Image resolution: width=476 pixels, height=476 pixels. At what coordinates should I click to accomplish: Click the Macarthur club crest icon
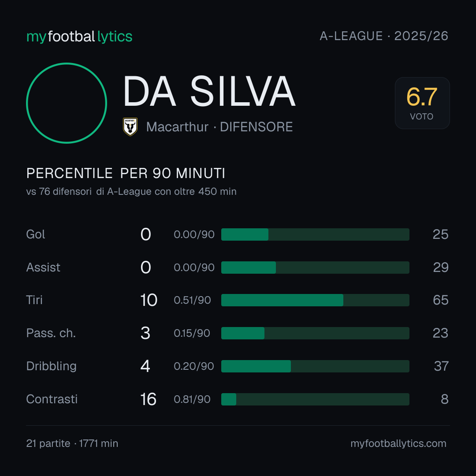coord(130,126)
